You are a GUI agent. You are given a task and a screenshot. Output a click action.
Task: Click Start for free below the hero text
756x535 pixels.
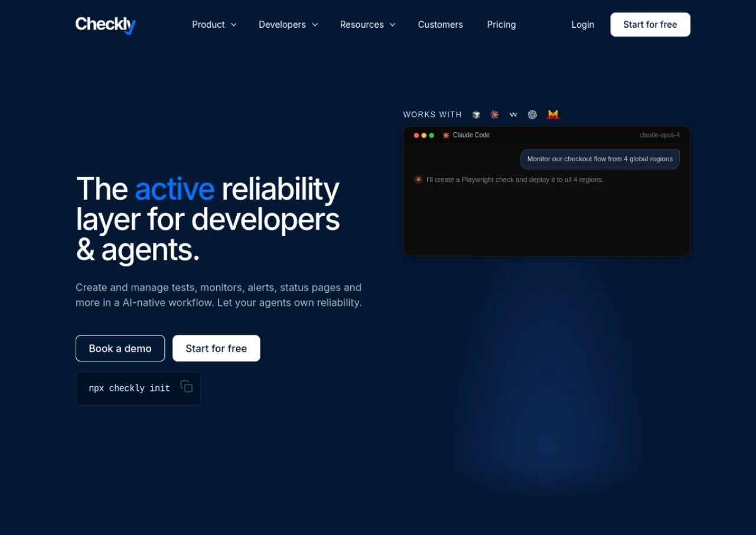pos(216,348)
